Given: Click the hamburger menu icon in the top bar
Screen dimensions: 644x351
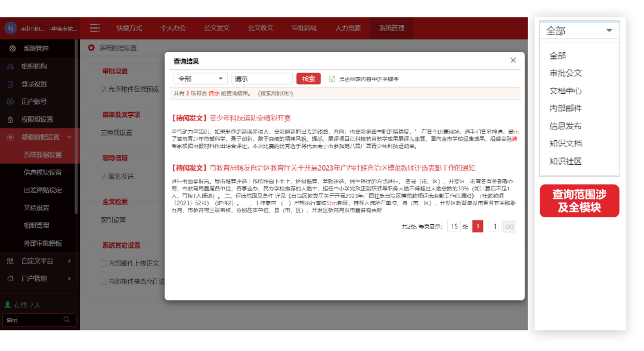Looking at the screenshot, I should [94, 27].
